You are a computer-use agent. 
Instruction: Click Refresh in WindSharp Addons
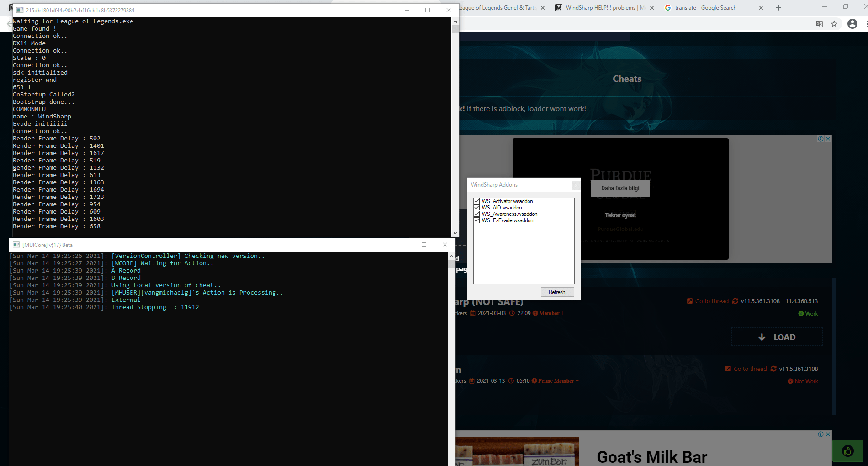point(557,292)
